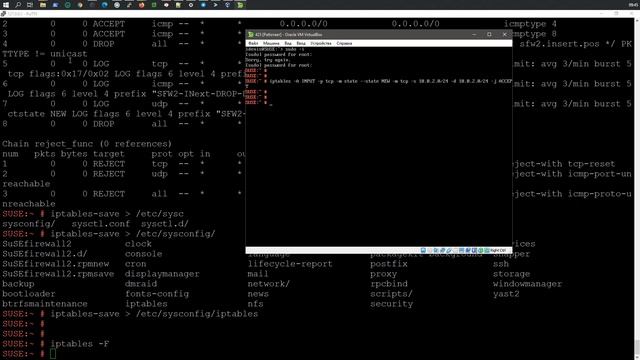Click the Right Ctrl host key label
Screen dimensions: 640x360
pyautogui.click(x=498, y=250)
